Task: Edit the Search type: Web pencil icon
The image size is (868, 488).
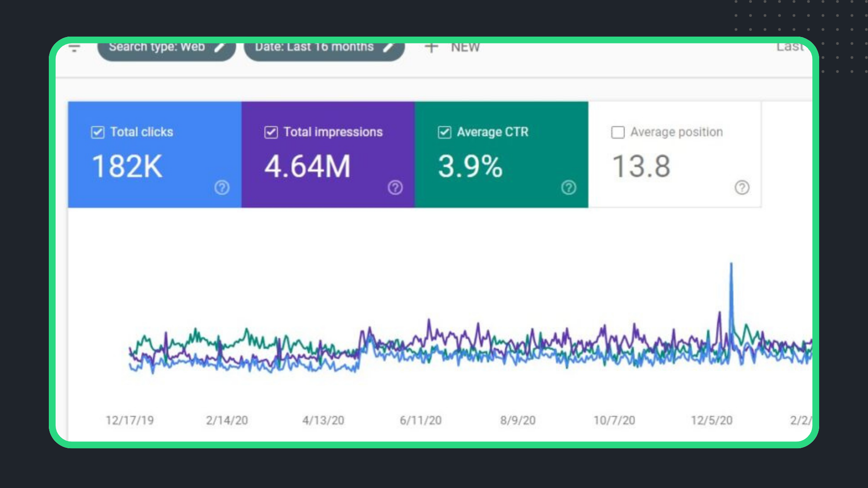Action: pos(220,47)
